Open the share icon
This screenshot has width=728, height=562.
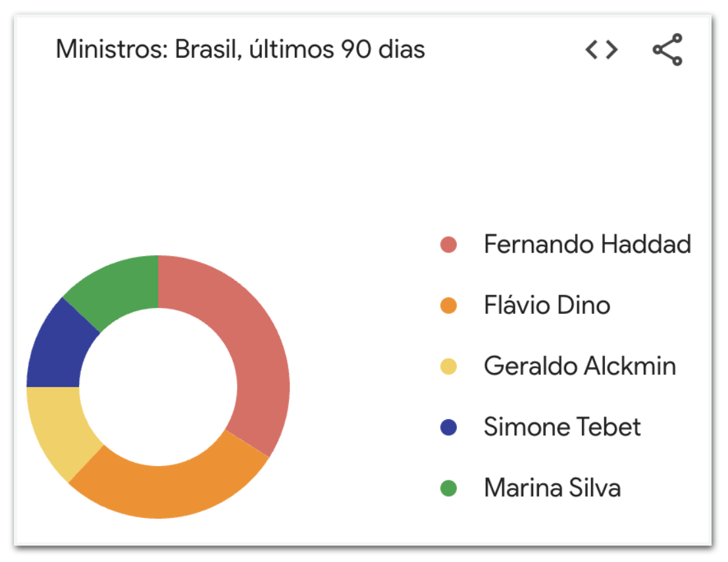tap(667, 49)
